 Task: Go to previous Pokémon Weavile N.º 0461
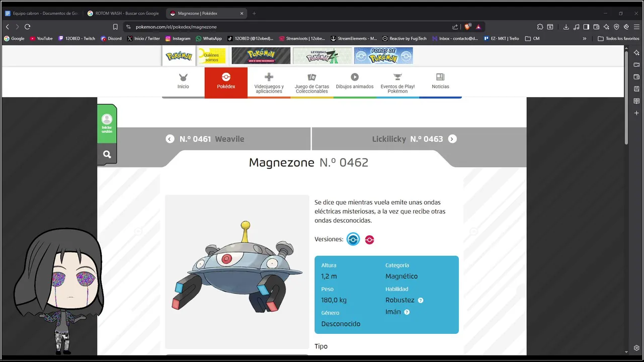[205, 139]
